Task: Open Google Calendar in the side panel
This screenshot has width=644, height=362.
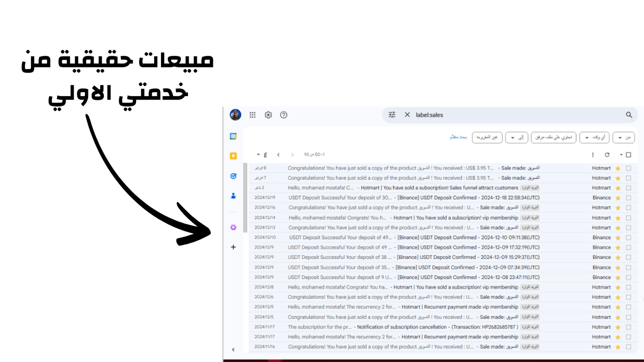Action: [x=233, y=136]
